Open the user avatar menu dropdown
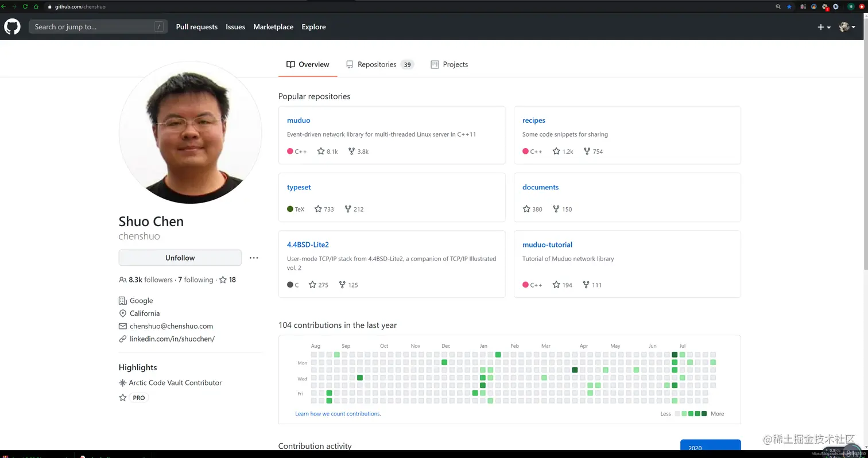This screenshot has height=458, width=868. pos(847,27)
